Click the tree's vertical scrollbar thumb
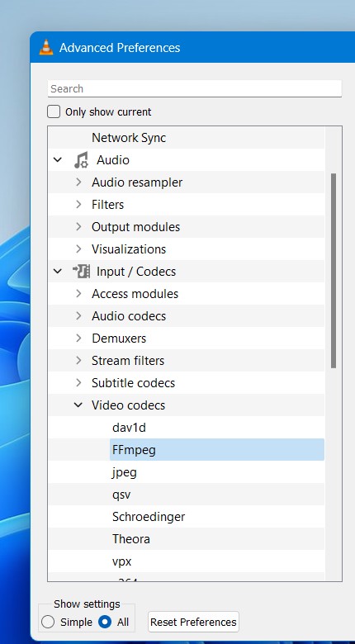 coord(334,270)
